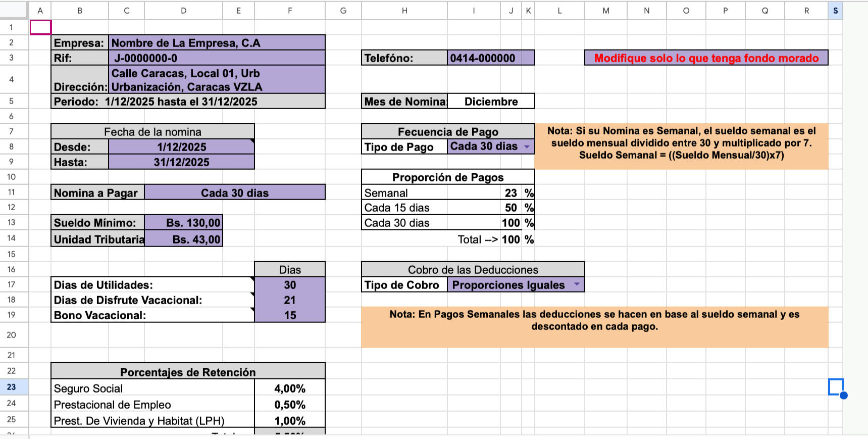The width and height of the screenshot is (868, 439).
Task: Click the Teléfono number 0414-000000 cell
Action: pos(490,58)
